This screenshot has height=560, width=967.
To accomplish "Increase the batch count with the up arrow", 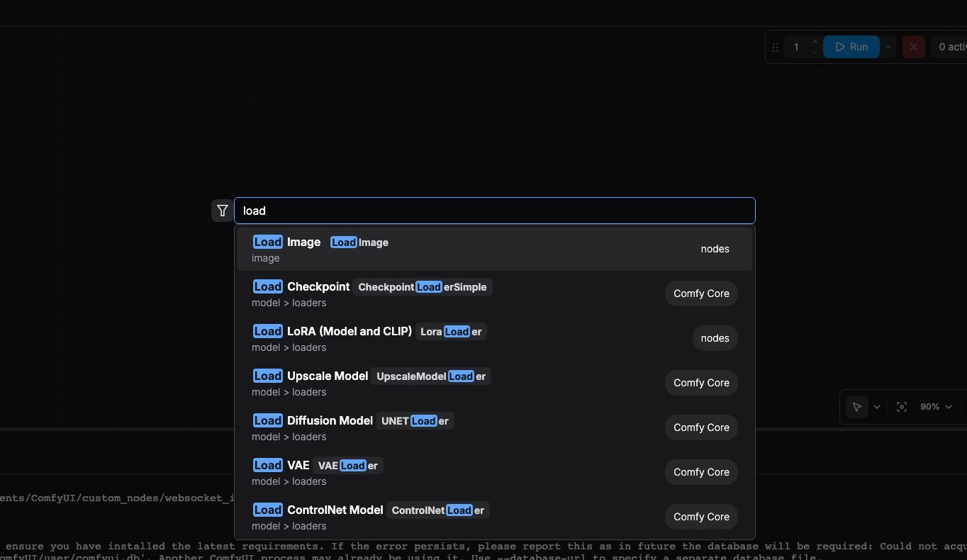I will (x=814, y=42).
